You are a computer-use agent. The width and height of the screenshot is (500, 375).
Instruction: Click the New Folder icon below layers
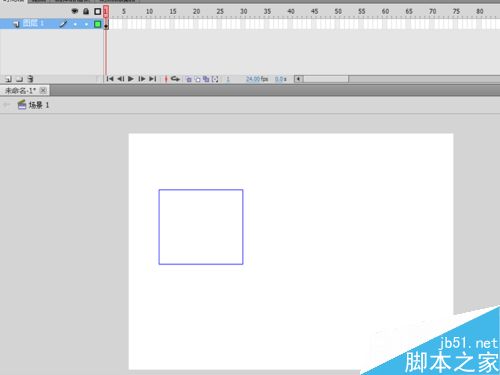[20, 79]
